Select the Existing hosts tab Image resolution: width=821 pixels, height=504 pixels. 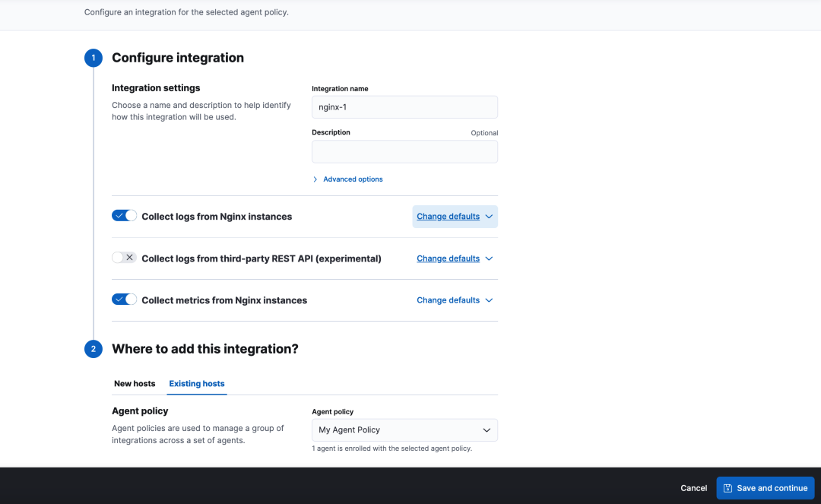pos(197,384)
